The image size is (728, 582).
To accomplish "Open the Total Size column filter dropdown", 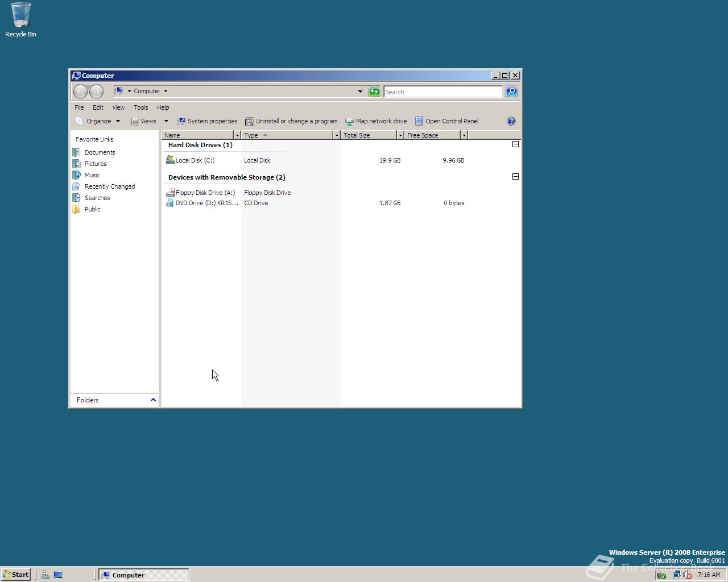I will tap(400, 135).
